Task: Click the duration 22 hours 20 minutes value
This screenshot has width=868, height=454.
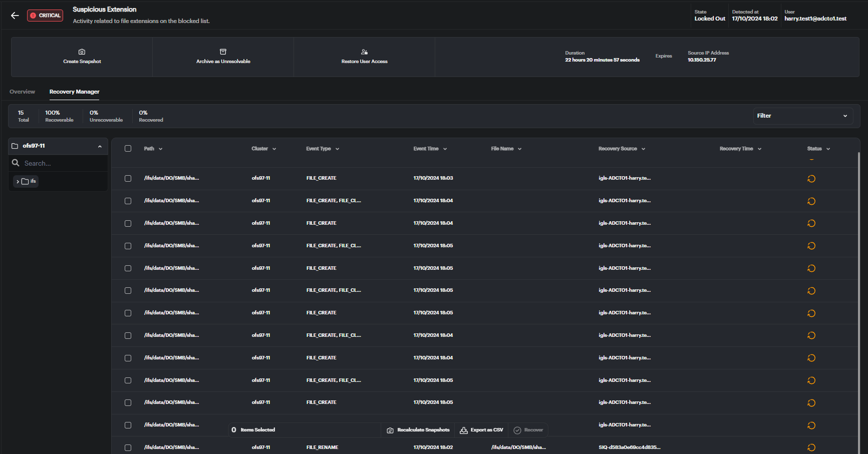Action: pos(602,60)
